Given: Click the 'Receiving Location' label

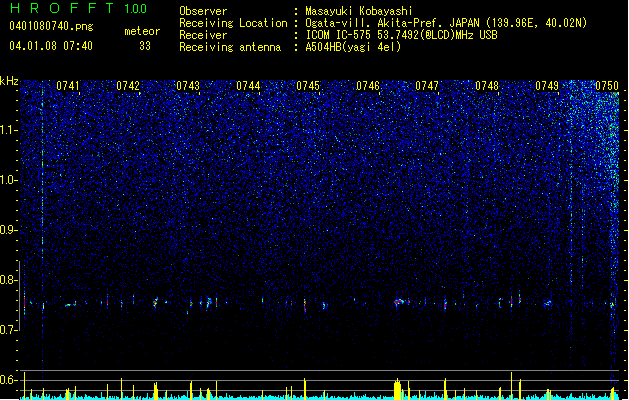Looking at the screenshot, I should (233, 23).
